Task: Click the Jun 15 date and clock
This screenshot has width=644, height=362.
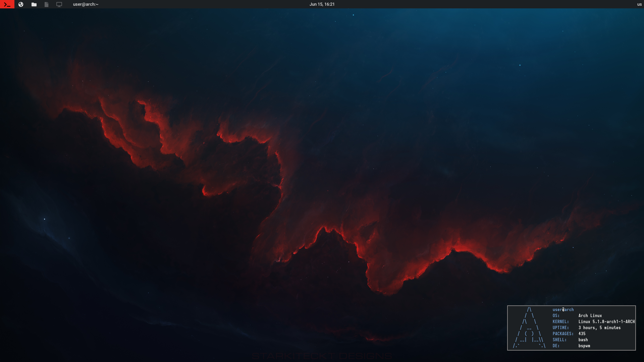Action: click(x=322, y=4)
